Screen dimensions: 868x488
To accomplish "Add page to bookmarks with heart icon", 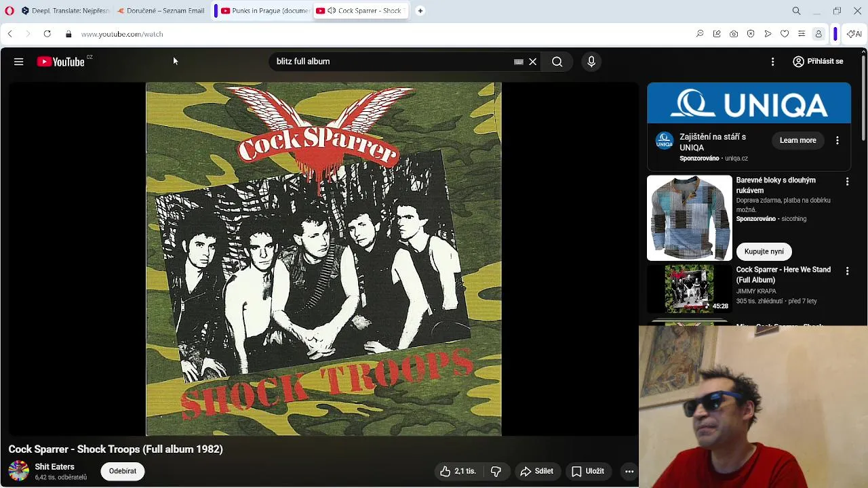I will tap(785, 34).
